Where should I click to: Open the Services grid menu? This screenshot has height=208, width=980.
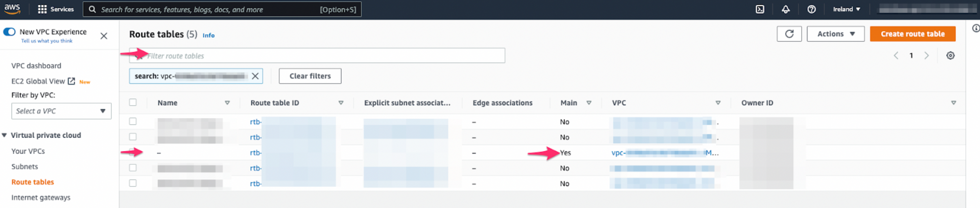click(55, 9)
